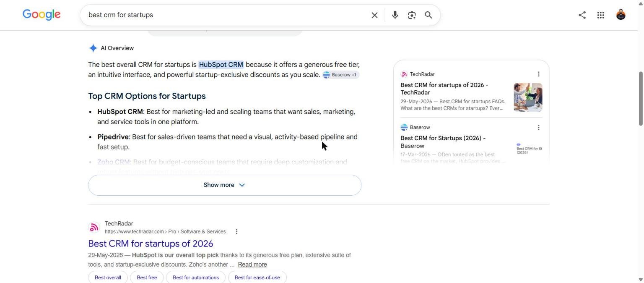Open Search by image camera icon

(412, 15)
